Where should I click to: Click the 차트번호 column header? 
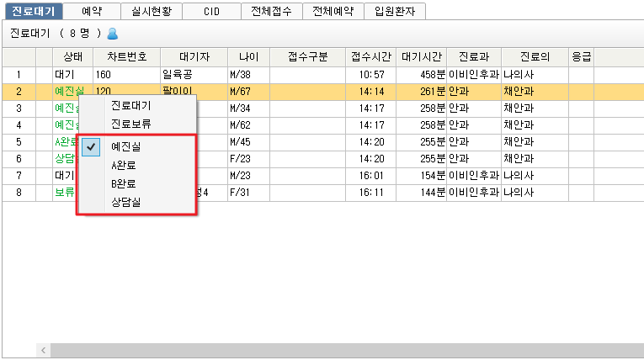(x=126, y=57)
